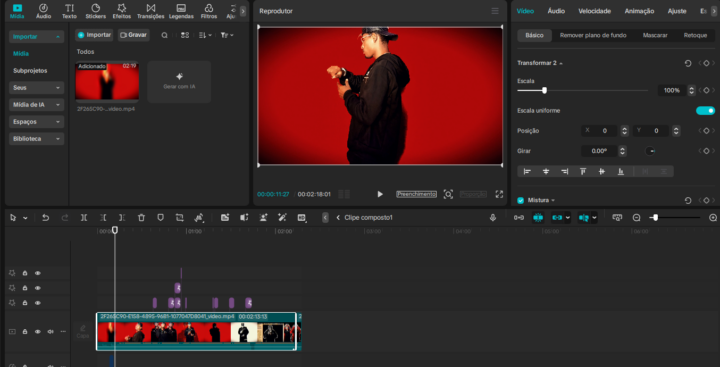Image resolution: width=720 pixels, height=367 pixels.
Task: Expand the Mídia de IA dropdown
Action: (36, 105)
